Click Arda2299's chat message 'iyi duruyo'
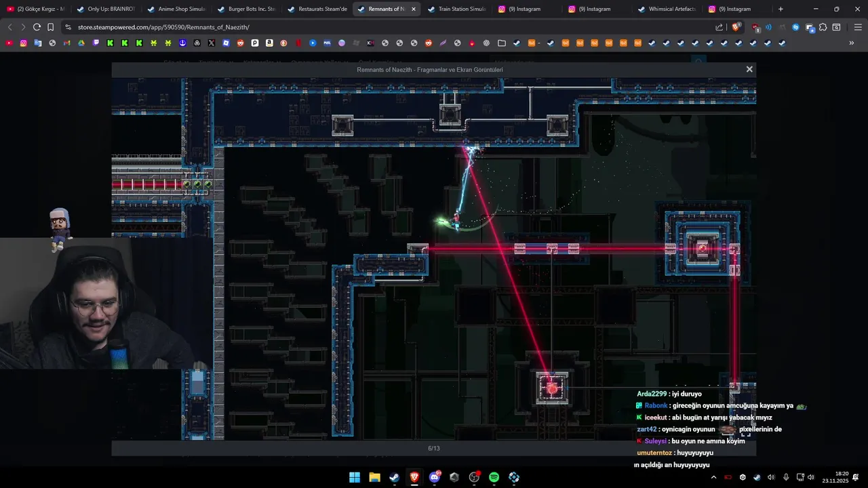Viewport: 868px width, 488px height. coord(686,394)
